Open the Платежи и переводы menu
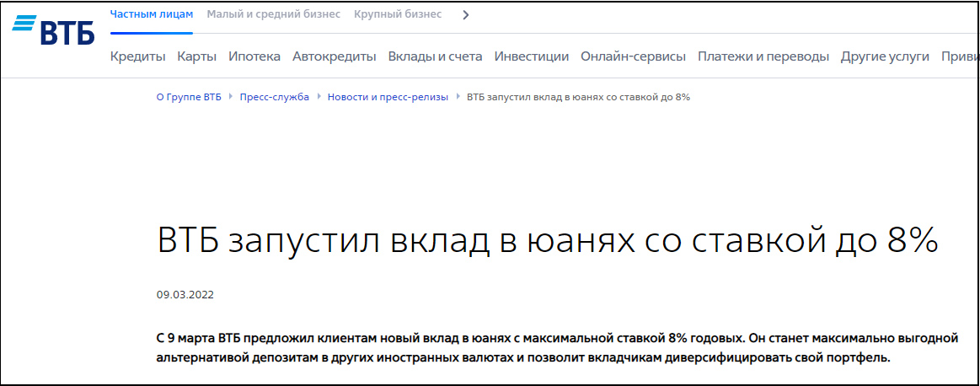This screenshot has height=386, width=980. (763, 57)
